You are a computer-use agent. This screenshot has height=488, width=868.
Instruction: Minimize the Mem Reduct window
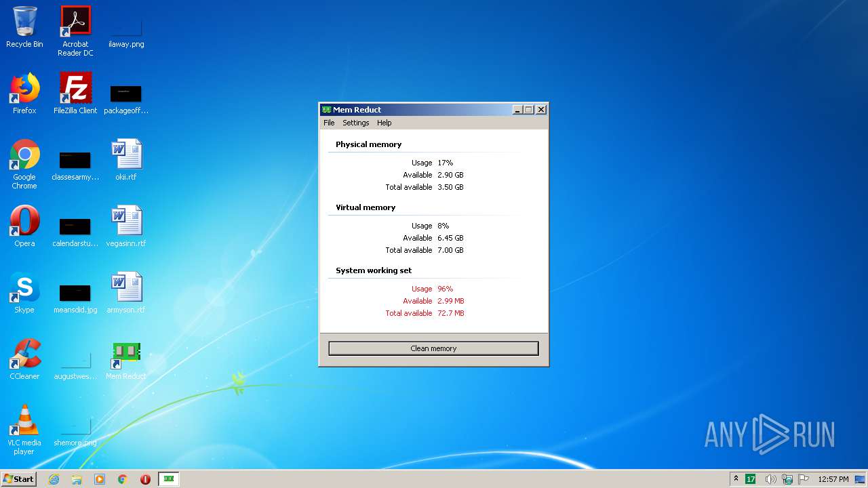point(517,110)
